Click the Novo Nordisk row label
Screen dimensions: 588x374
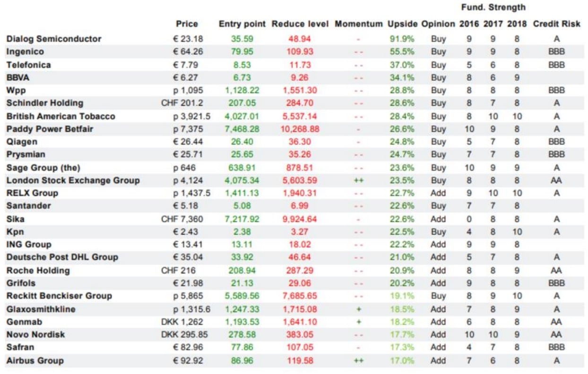click(35, 335)
